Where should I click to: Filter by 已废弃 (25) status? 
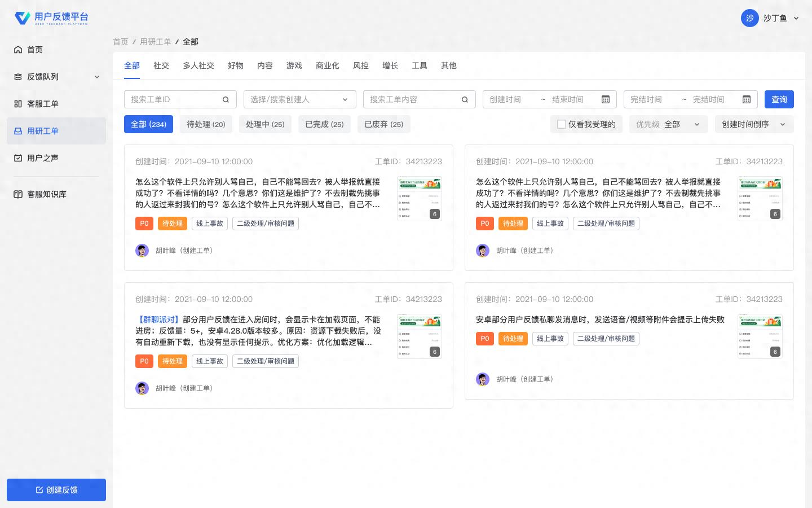coord(383,124)
